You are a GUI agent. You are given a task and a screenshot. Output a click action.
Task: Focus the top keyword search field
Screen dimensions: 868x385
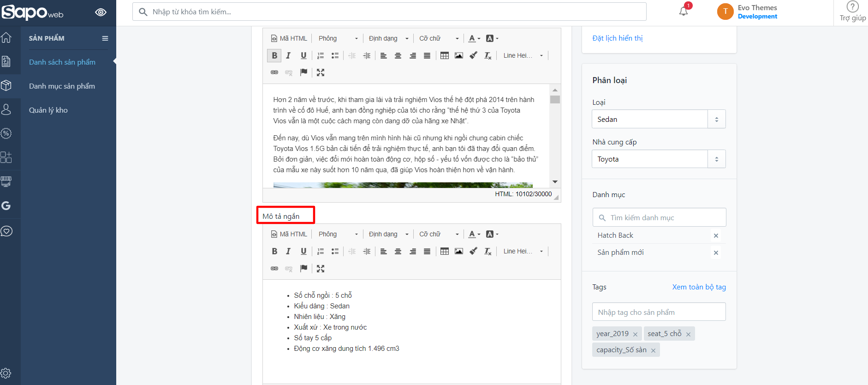[389, 12]
